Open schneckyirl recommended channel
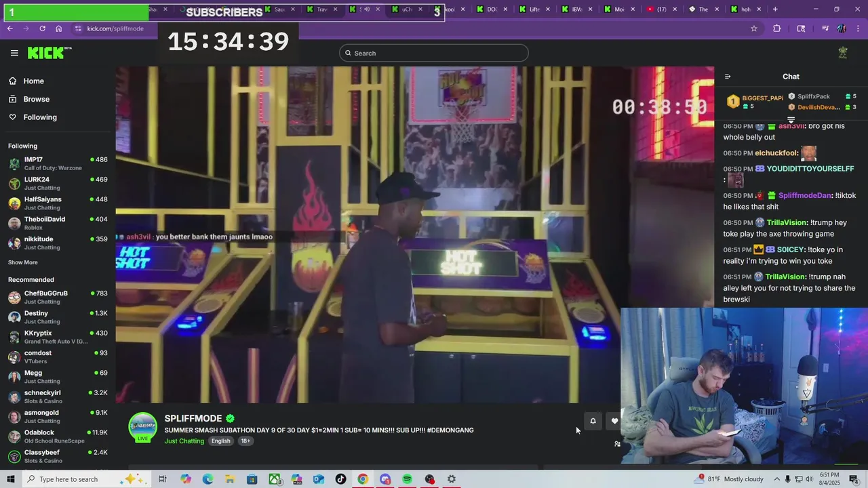Viewport: 868px width, 488px height. 58,396
